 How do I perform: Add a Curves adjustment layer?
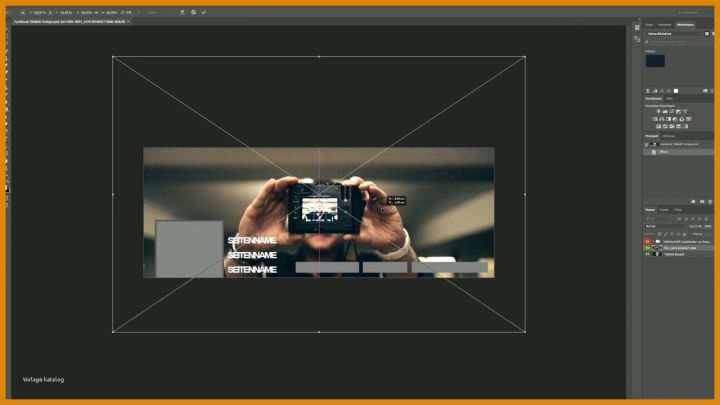click(672, 112)
